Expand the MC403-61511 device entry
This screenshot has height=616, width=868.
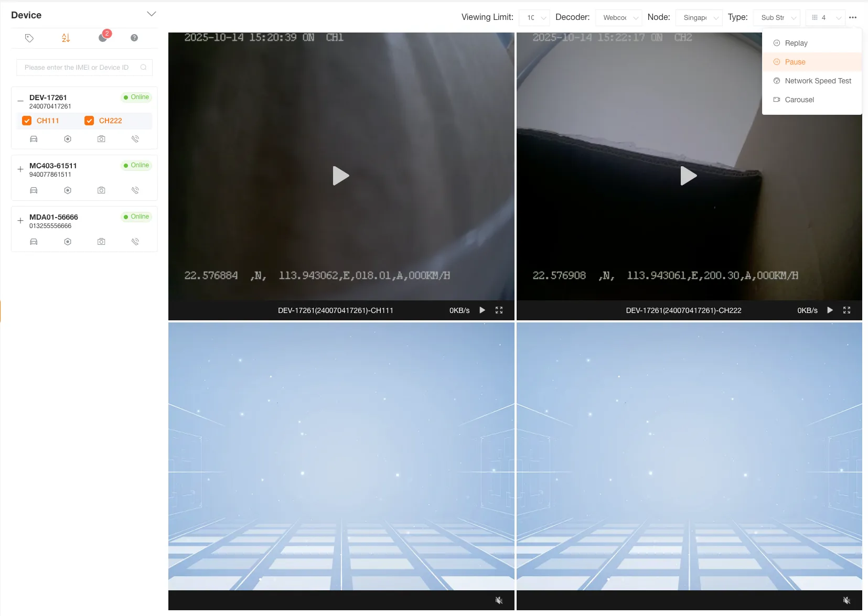pos(19,169)
